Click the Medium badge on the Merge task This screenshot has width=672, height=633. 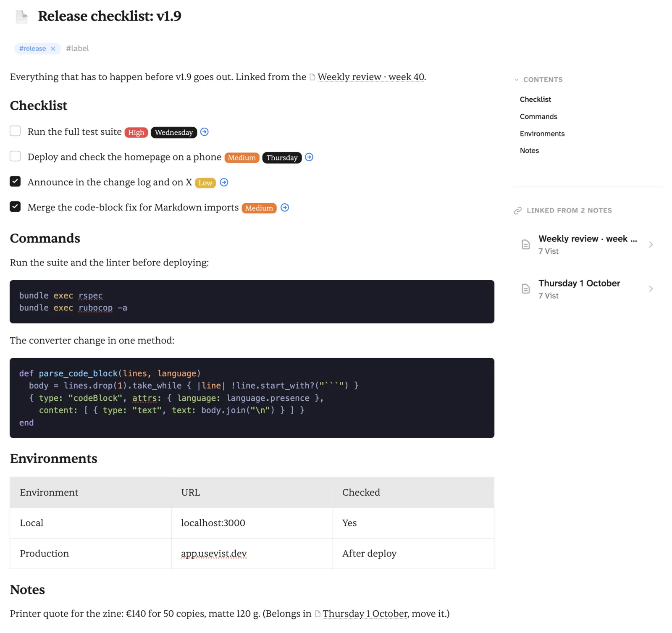click(x=259, y=208)
